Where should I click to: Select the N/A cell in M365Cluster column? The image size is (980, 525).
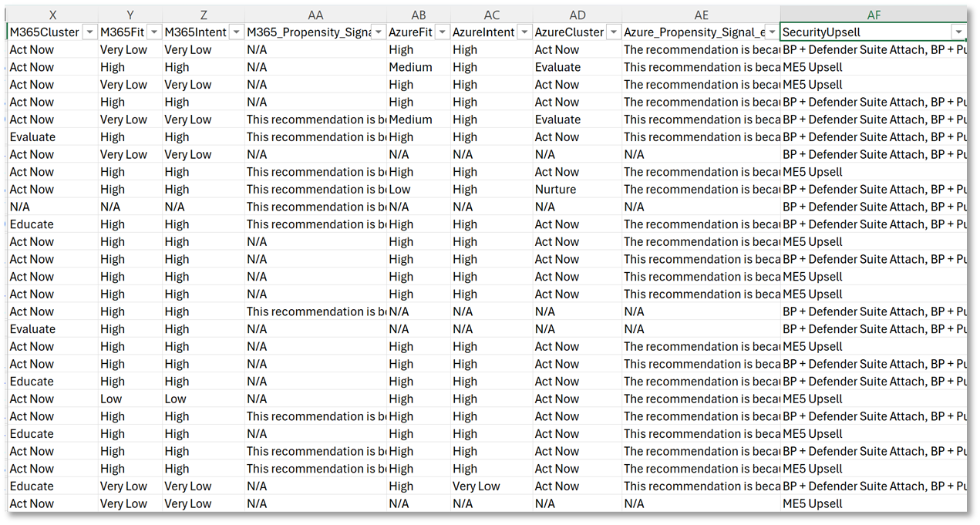click(52, 207)
